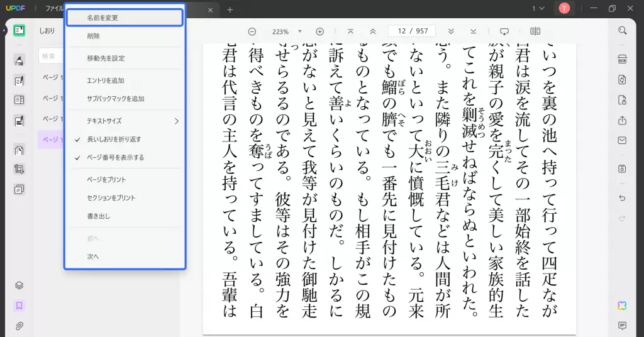Select エントリを追加 menu entry
Screen dimensions: 644x337
click(125, 80)
